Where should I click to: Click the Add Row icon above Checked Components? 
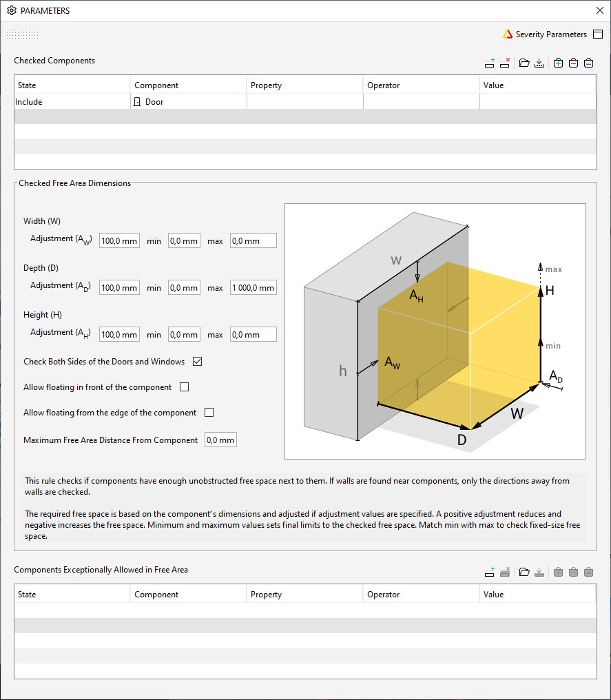(490, 63)
